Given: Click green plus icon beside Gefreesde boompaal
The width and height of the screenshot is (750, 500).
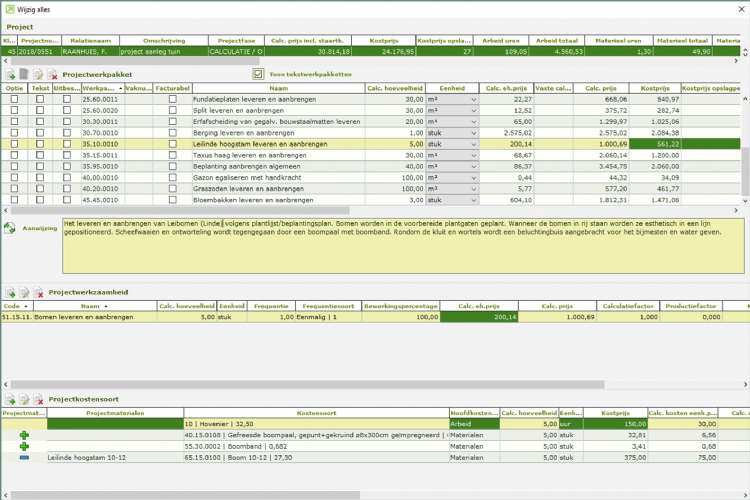Looking at the screenshot, I should (x=23, y=435).
